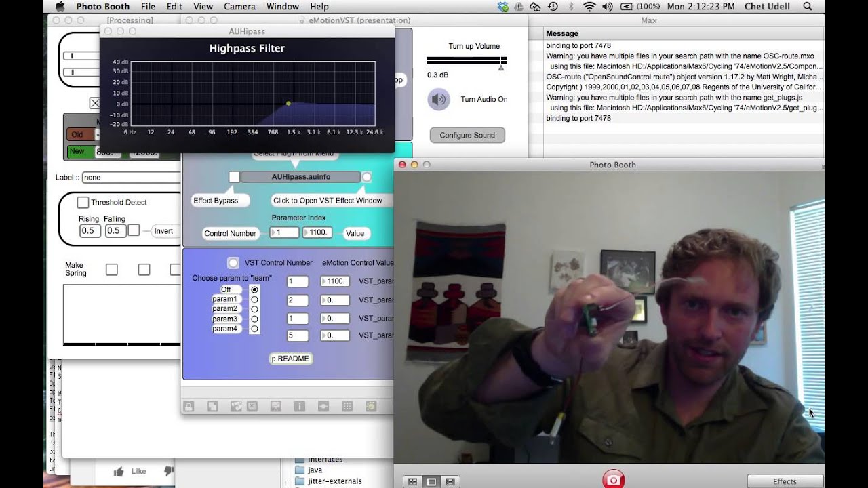Click the Wi-Fi status icon in menu bar

point(589,6)
